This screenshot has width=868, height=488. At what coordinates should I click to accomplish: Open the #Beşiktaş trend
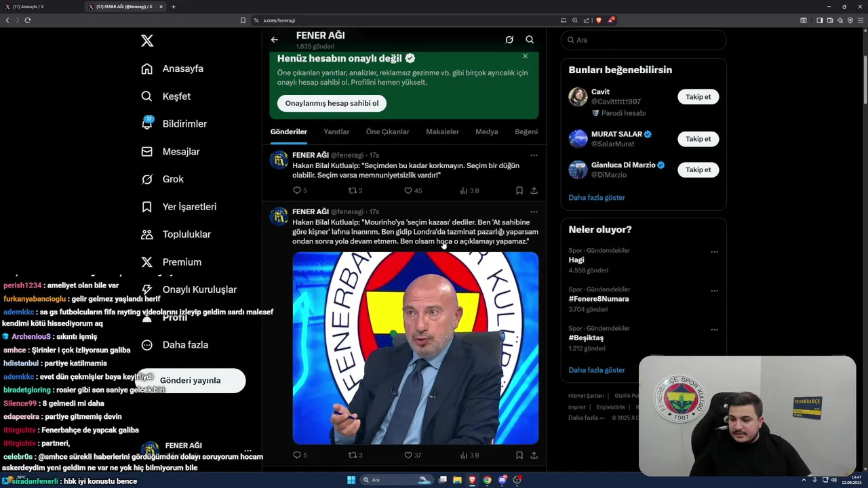(586, 338)
